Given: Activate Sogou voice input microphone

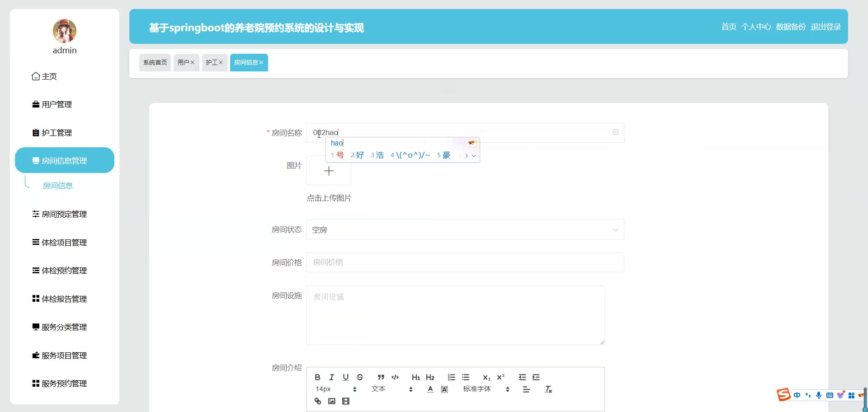Looking at the screenshot, I should pyautogui.click(x=819, y=395).
